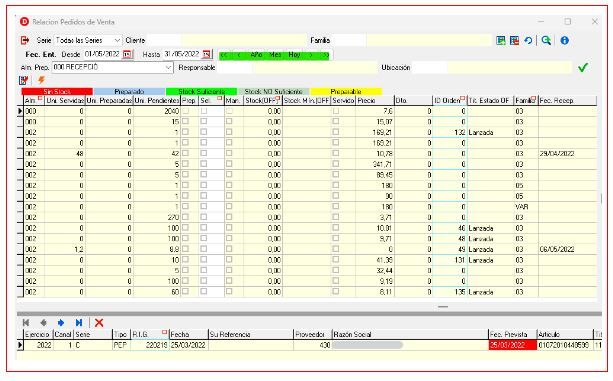Click the blue undo/refresh arrow icon
This screenshot has height=381, width=613.
tap(528, 40)
